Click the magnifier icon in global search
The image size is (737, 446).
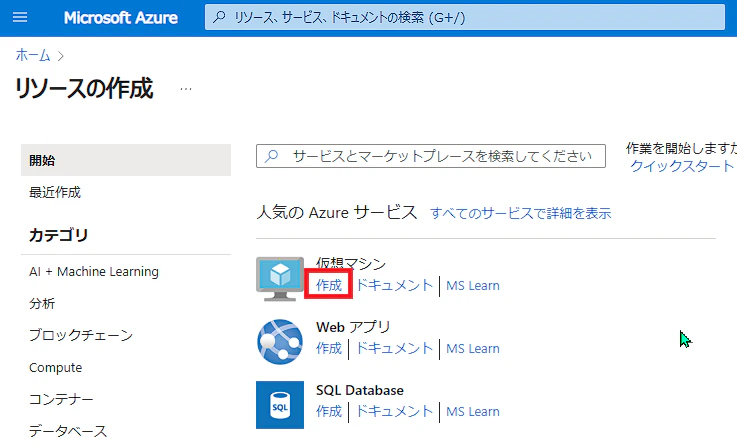tap(219, 17)
